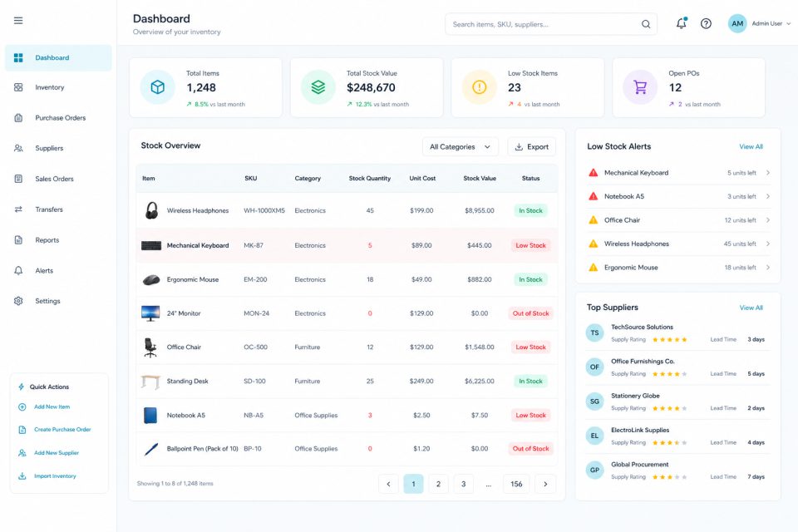Open the notifications bell icon
The width and height of the screenshot is (798, 532).
[681, 23]
